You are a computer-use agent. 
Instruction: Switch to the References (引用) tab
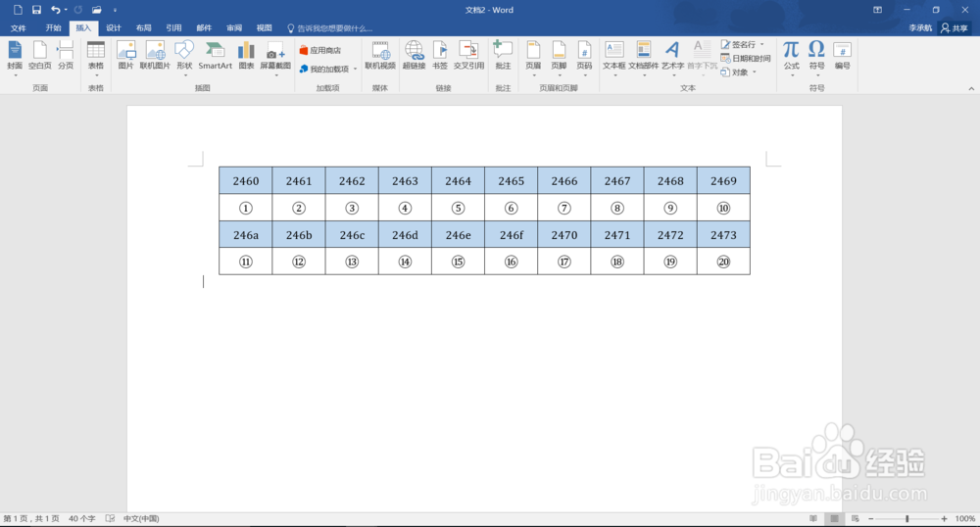coord(173,28)
